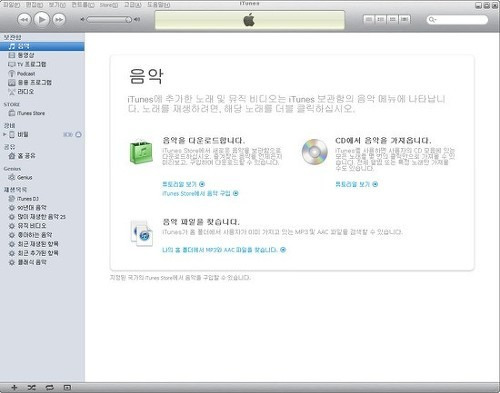Screen dimensions: 500x393
Task: Click the volume slider knob
Action: click(128, 20)
